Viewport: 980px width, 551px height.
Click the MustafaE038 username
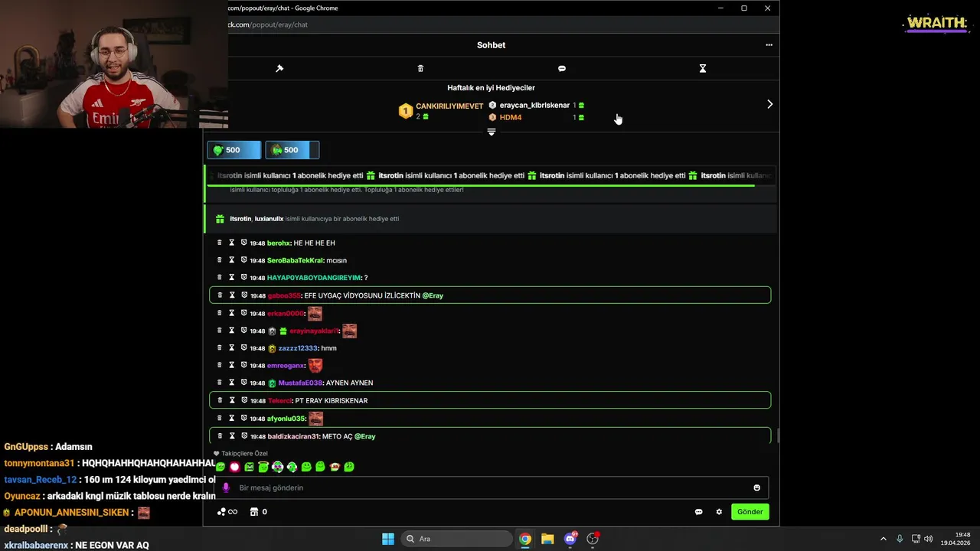(x=300, y=383)
